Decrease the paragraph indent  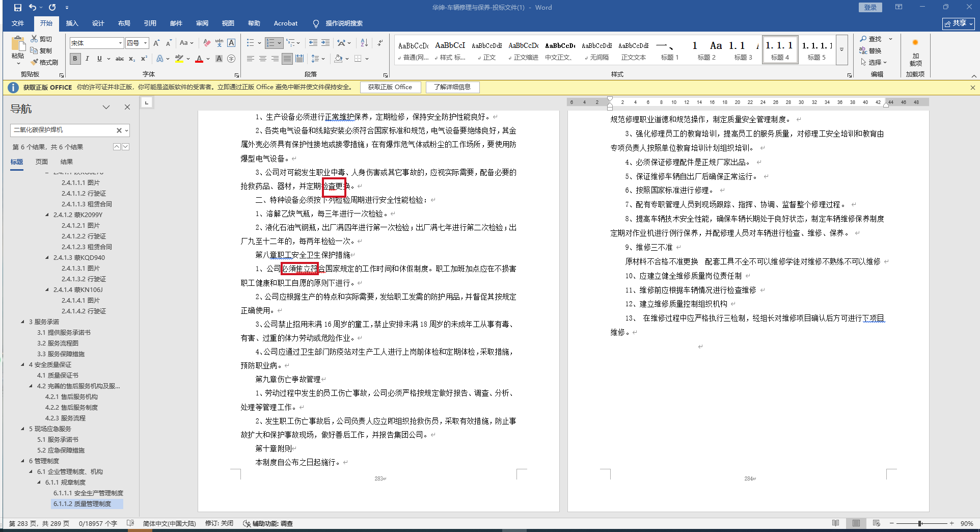(x=313, y=43)
